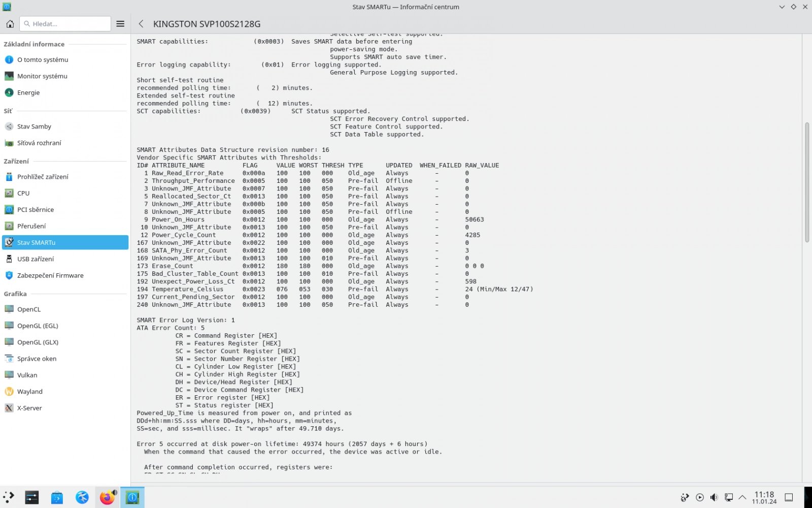Click the Hledat search field
Viewport: 812px width, 508px height.
click(x=65, y=24)
